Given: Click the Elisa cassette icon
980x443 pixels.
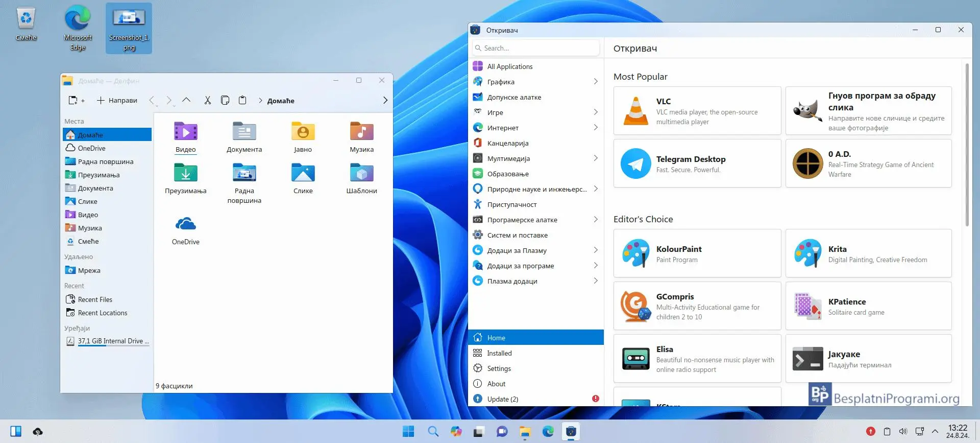Looking at the screenshot, I should pyautogui.click(x=636, y=359).
